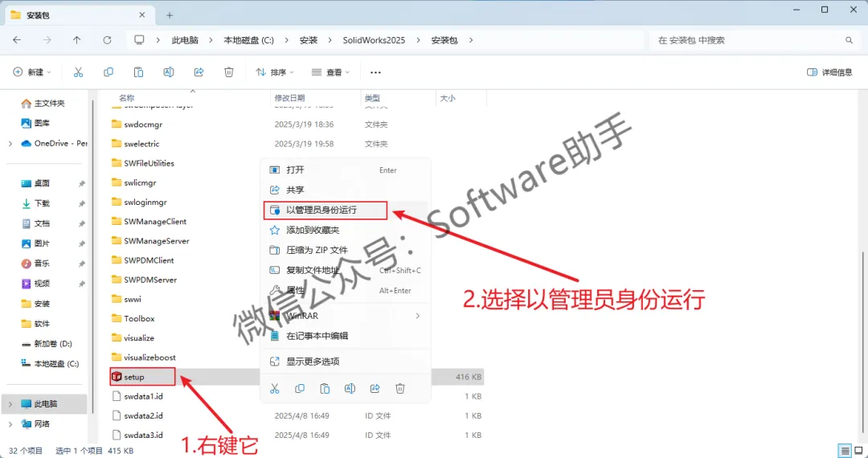Select 在记事本中编辑 in context menu
The image size is (868, 458).
346,336
